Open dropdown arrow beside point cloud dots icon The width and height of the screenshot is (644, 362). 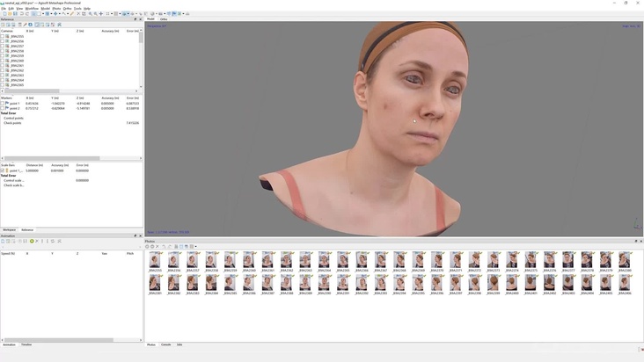(112, 13)
